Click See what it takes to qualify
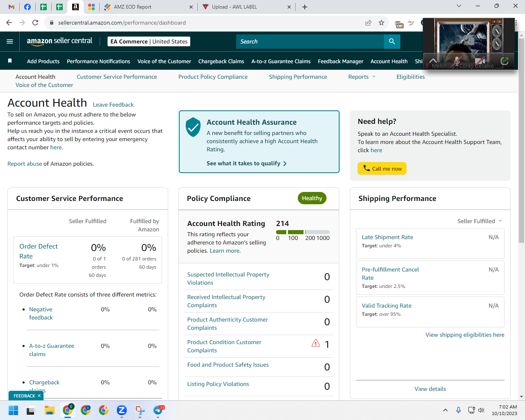525x420 pixels. 247,163
